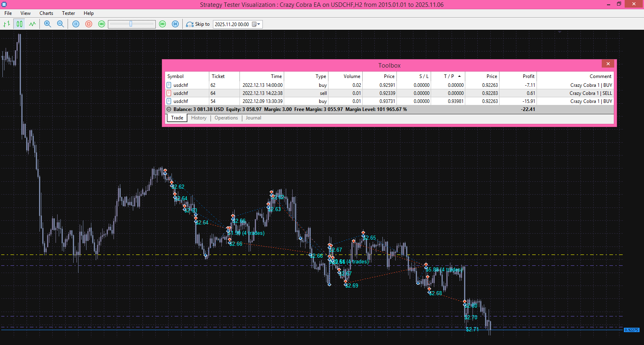This screenshot has height=345, width=644.
Task: Pause the strategy test visualization
Action: [x=76, y=24]
